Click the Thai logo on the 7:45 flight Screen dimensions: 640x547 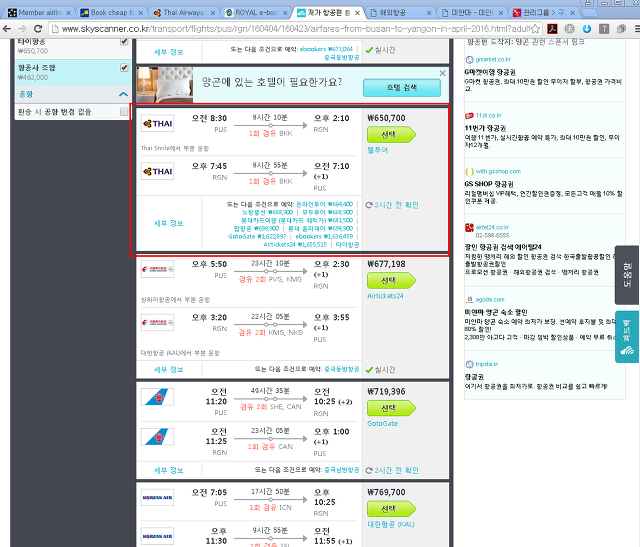pyautogui.click(x=157, y=171)
